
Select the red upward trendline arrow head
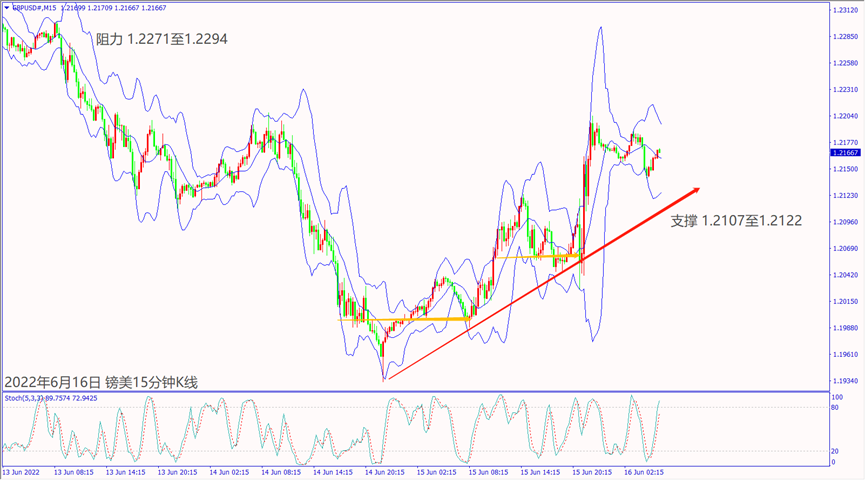pyautogui.click(x=696, y=189)
